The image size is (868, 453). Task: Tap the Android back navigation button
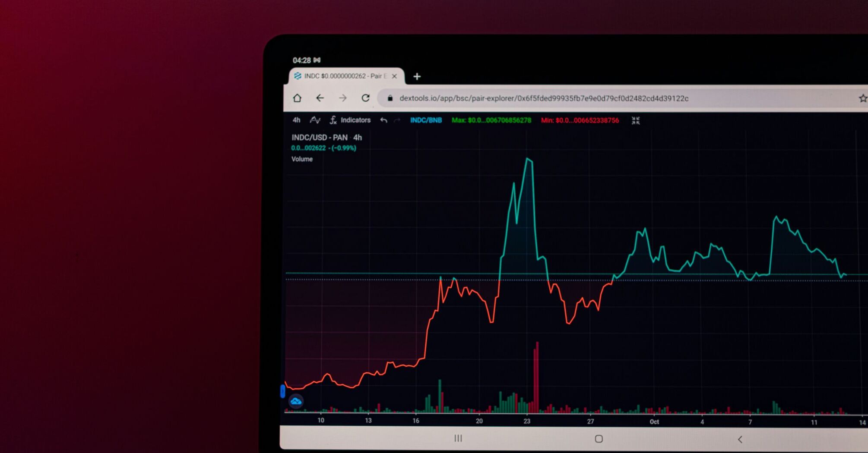pyautogui.click(x=740, y=439)
